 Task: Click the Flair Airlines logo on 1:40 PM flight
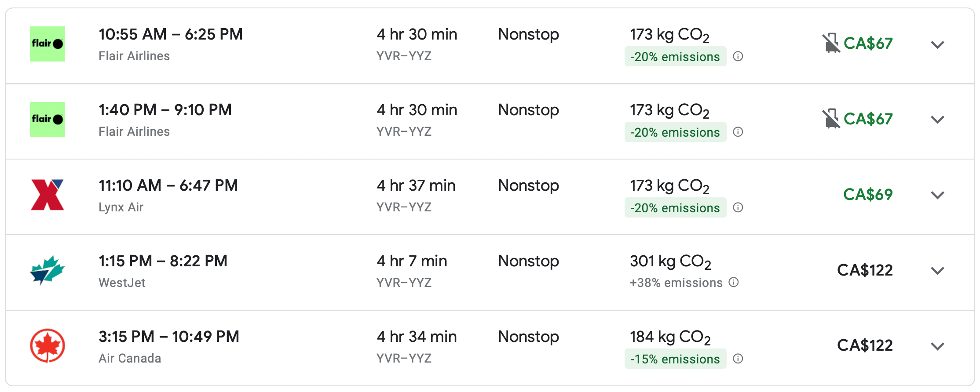tap(48, 120)
